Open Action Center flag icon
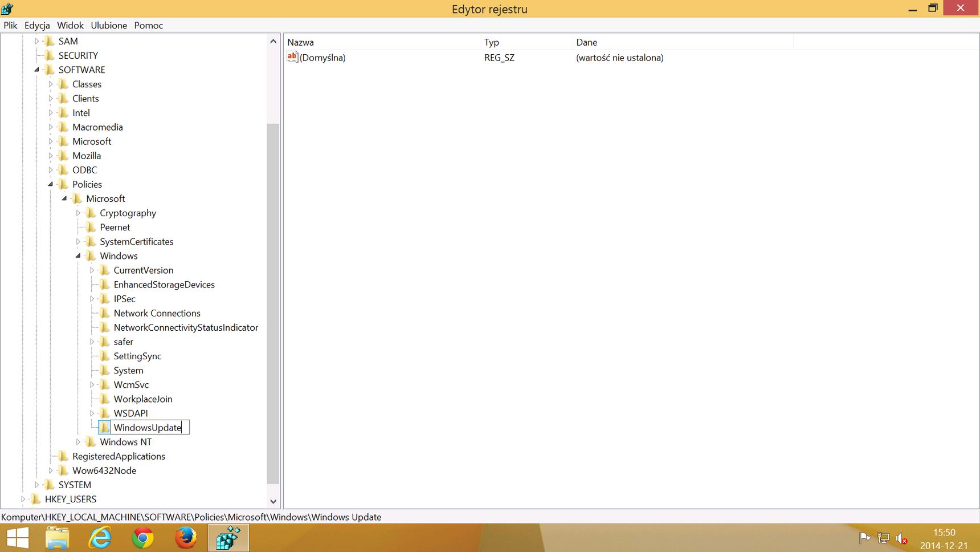This screenshot has height=552, width=980. click(865, 538)
